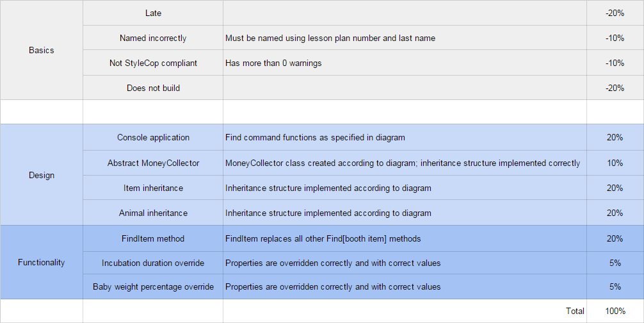Select the "FindItem method" cell
Screen dimensions: 644x323
[153, 238]
